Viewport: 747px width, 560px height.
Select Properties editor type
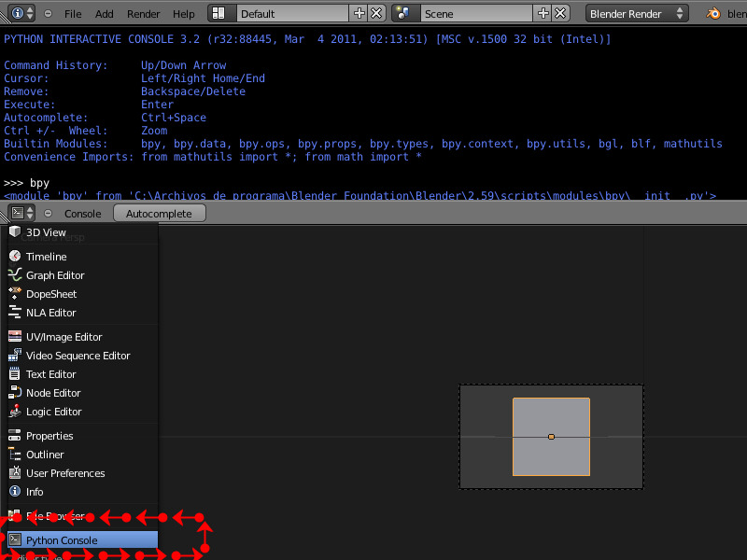82,436
